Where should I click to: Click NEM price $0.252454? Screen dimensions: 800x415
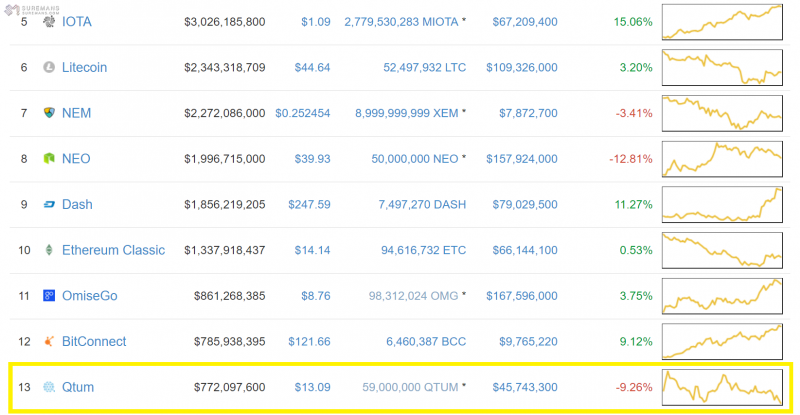click(x=303, y=113)
